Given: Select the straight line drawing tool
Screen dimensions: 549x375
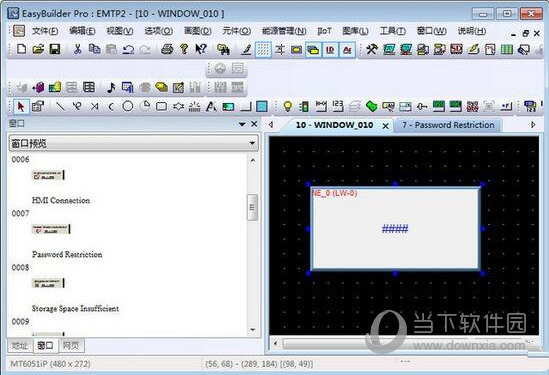Looking at the screenshot, I should coord(60,106).
